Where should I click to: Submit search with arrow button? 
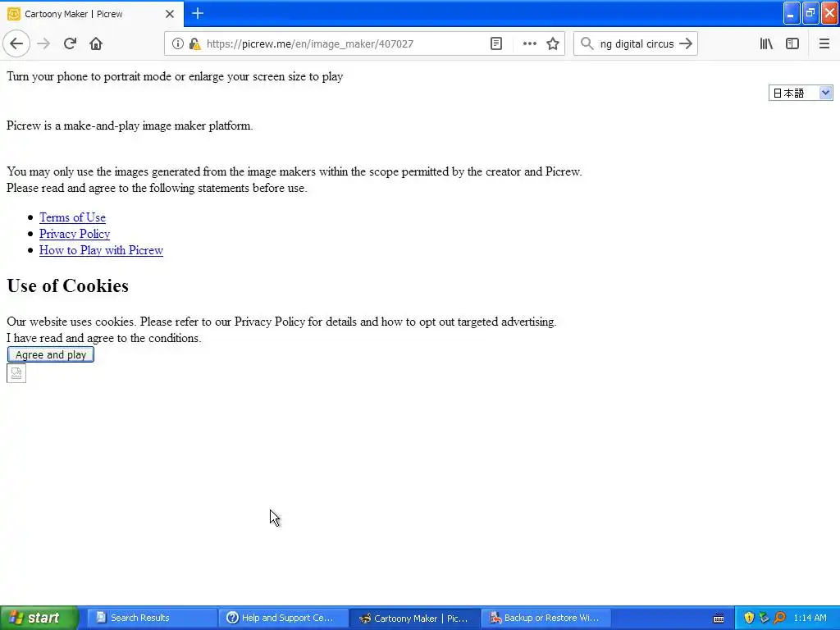coord(686,43)
